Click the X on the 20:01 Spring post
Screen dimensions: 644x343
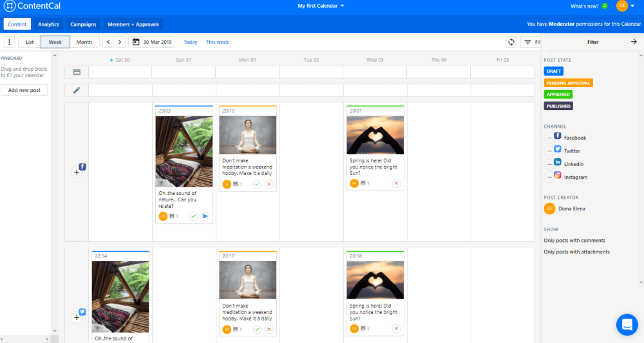click(x=396, y=183)
